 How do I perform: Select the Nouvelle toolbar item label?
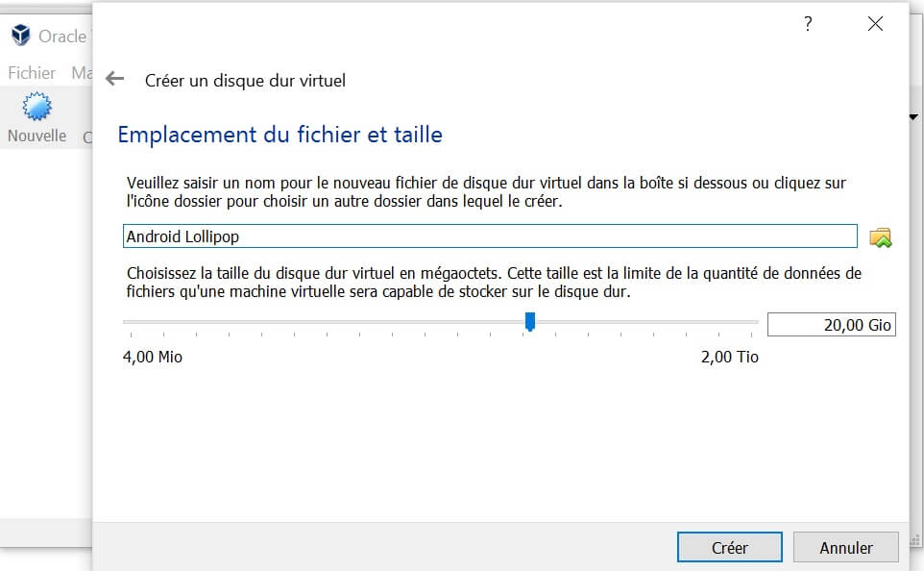pos(35,136)
